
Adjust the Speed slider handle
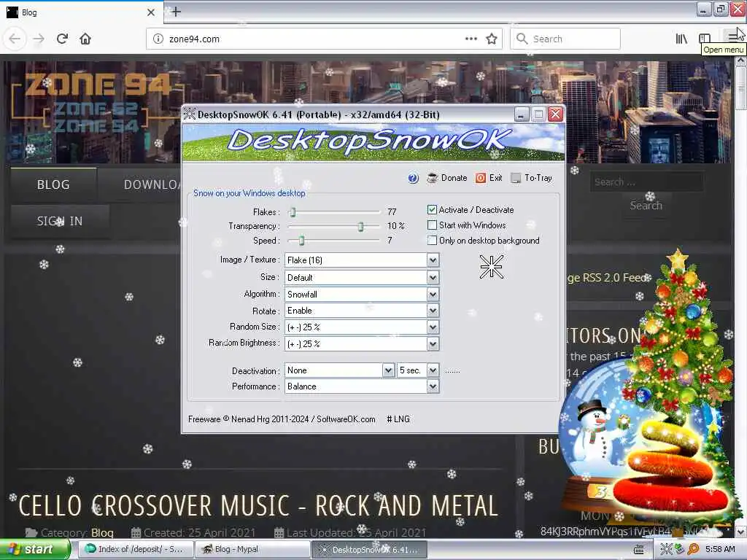pyautogui.click(x=301, y=241)
